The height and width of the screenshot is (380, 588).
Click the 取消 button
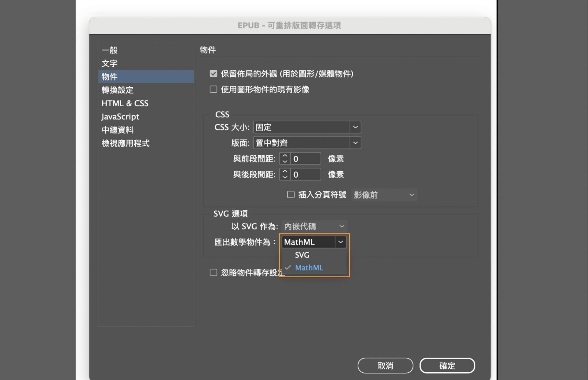pos(385,365)
